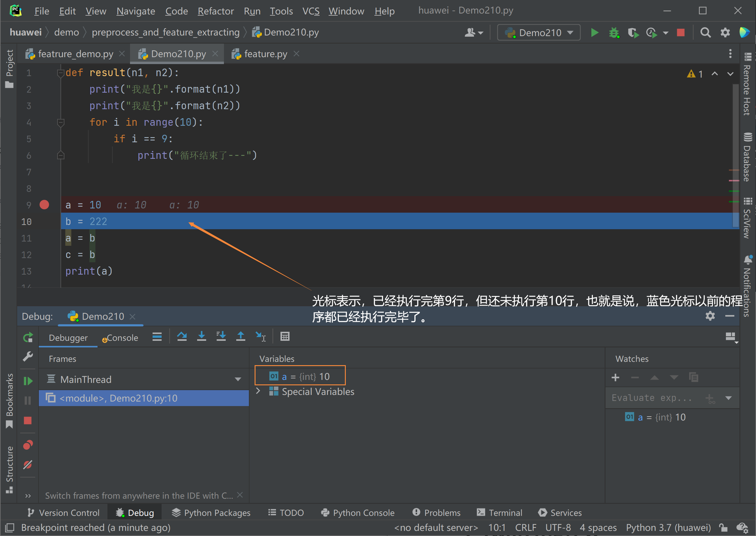
Task: Dismiss the Switch frames hint
Action: 240,495
